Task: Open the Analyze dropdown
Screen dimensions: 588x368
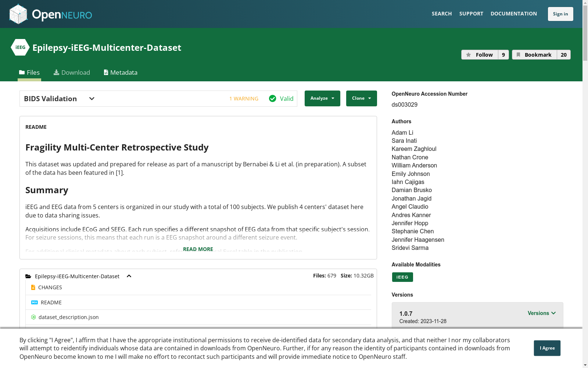Action: [x=322, y=98]
